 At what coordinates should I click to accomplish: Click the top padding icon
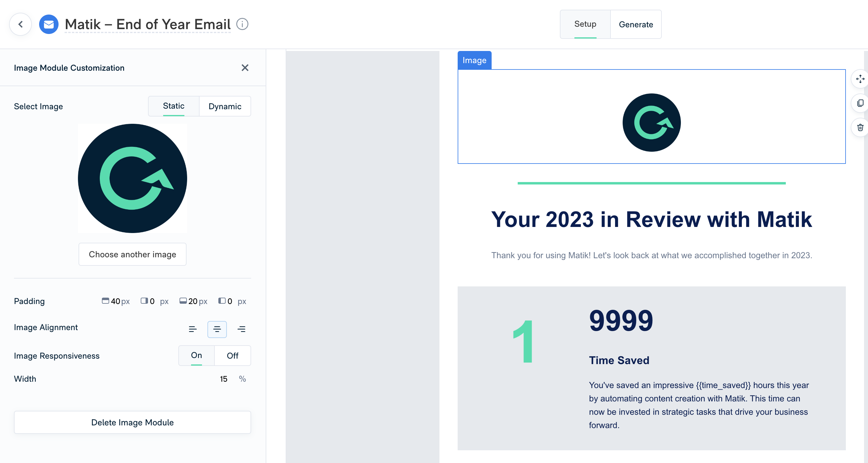click(106, 301)
